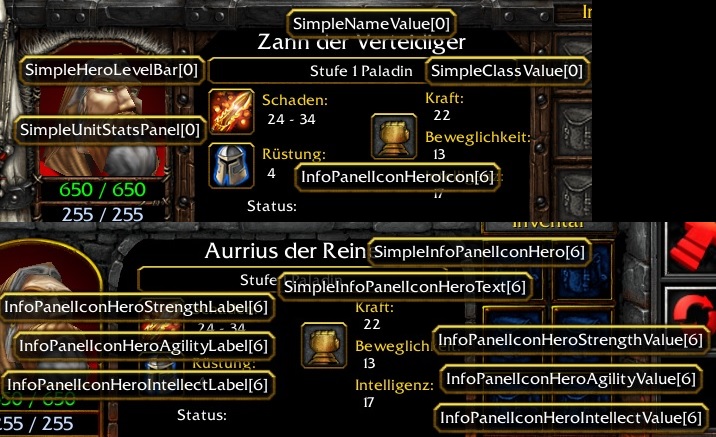Click the green 650 / 650 health text
The image size is (716, 437).
coord(102,190)
